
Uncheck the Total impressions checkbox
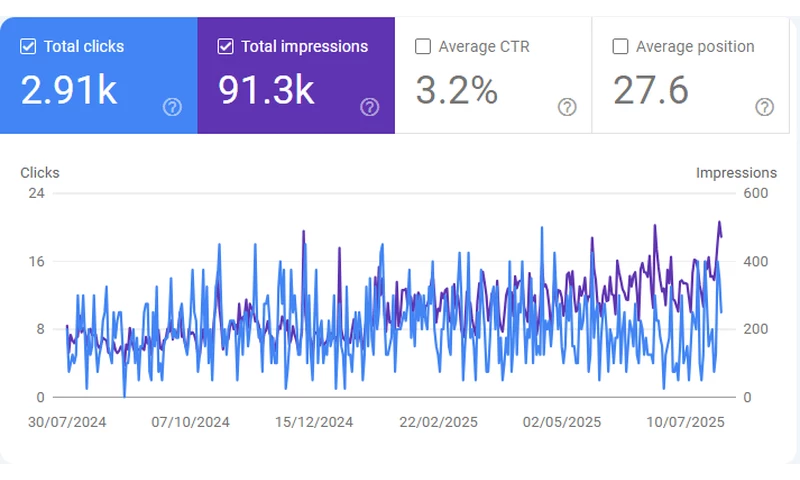click(x=226, y=46)
